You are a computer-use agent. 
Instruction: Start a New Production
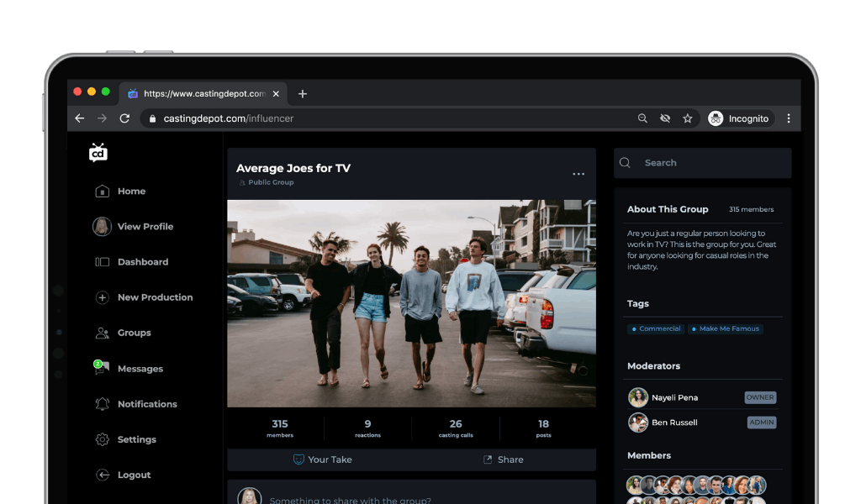tap(154, 297)
